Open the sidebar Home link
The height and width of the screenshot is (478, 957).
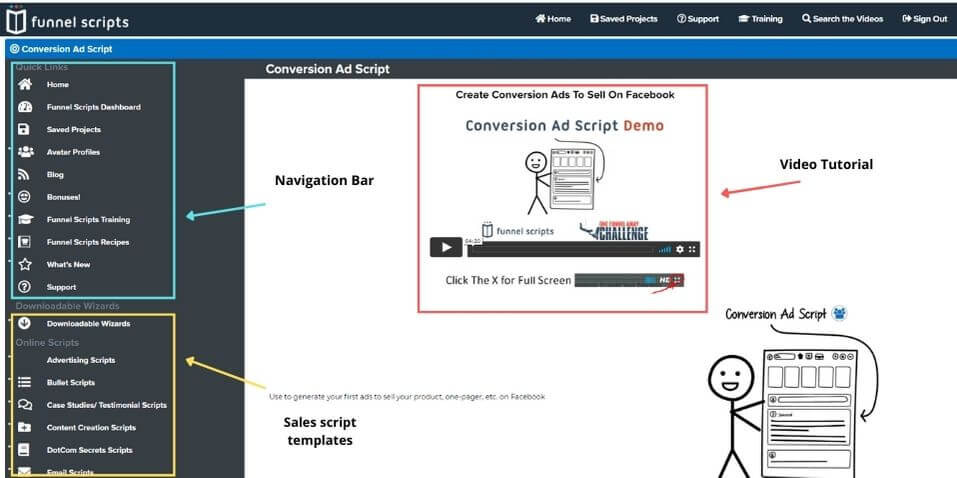58,85
